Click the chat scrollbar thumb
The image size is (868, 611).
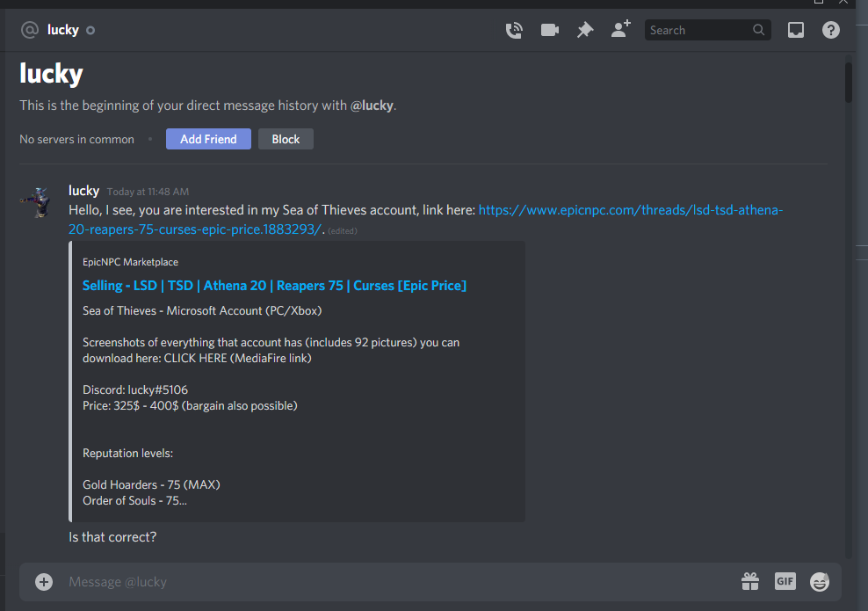tap(849, 84)
